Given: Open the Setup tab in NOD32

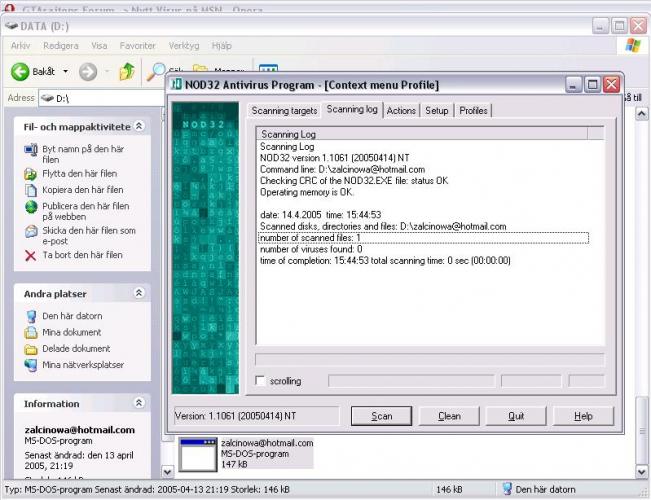Looking at the screenshot, I should pyautogui.click(x=437, y=110).
